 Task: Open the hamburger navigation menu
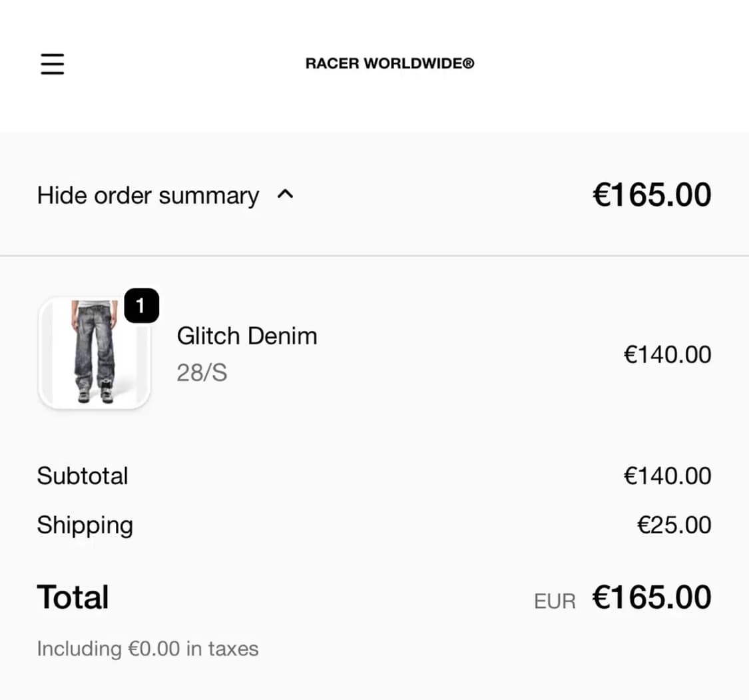53,63
